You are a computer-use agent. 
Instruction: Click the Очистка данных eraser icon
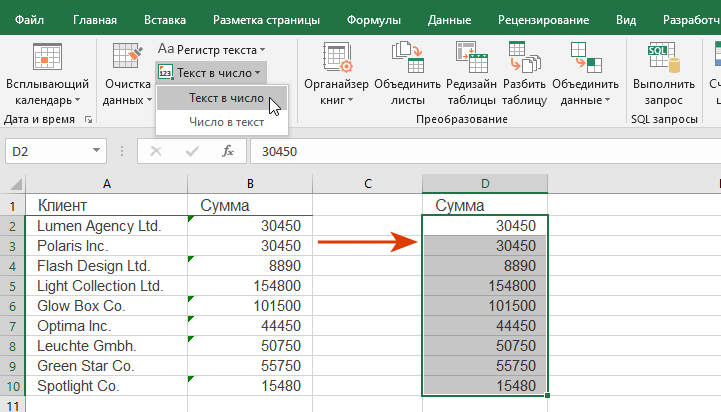point(127,56)
